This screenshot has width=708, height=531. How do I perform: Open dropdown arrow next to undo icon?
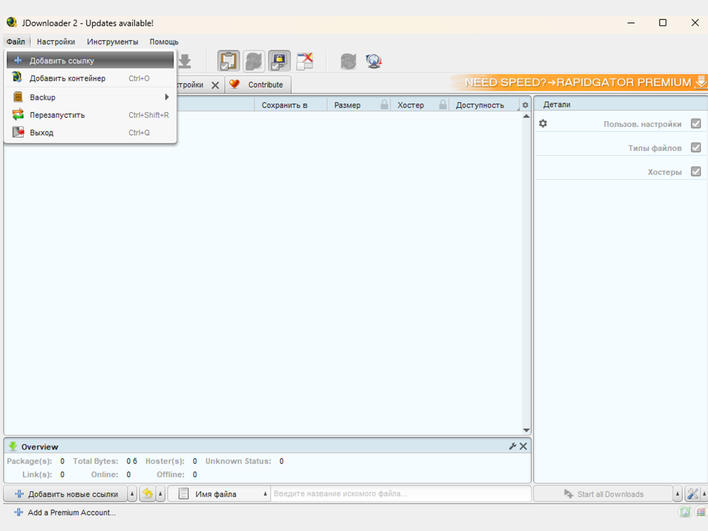pyautogui.click(x=160, y=494)
